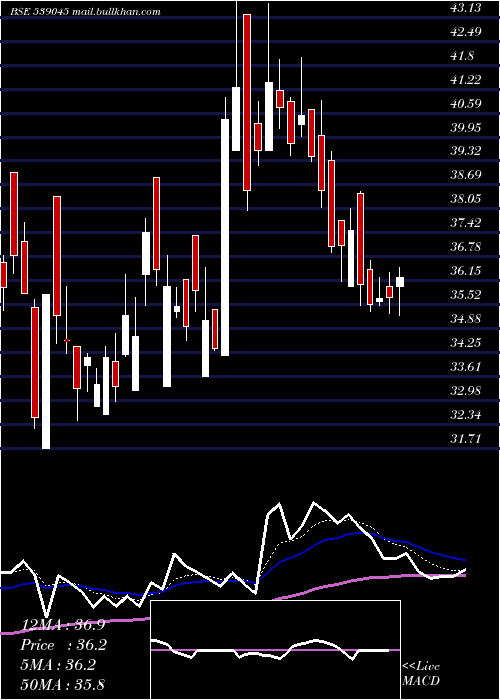Image resolution: width=500 pixels, height=700 pixels.
Task: Click the 38.05 price axis label
Action: 467,199
